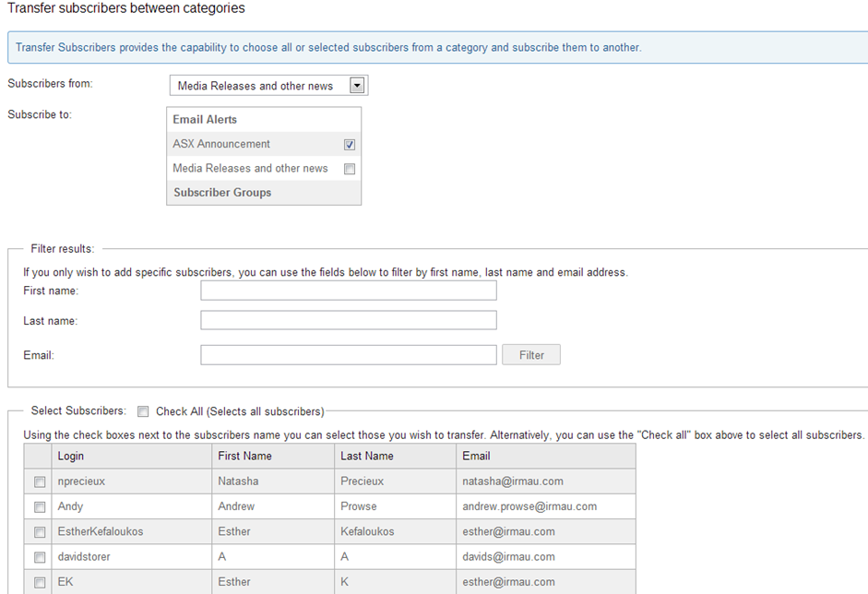This screenshot has height=594, width=868.
Task: Click the Filter button
Action: point(531,355)
